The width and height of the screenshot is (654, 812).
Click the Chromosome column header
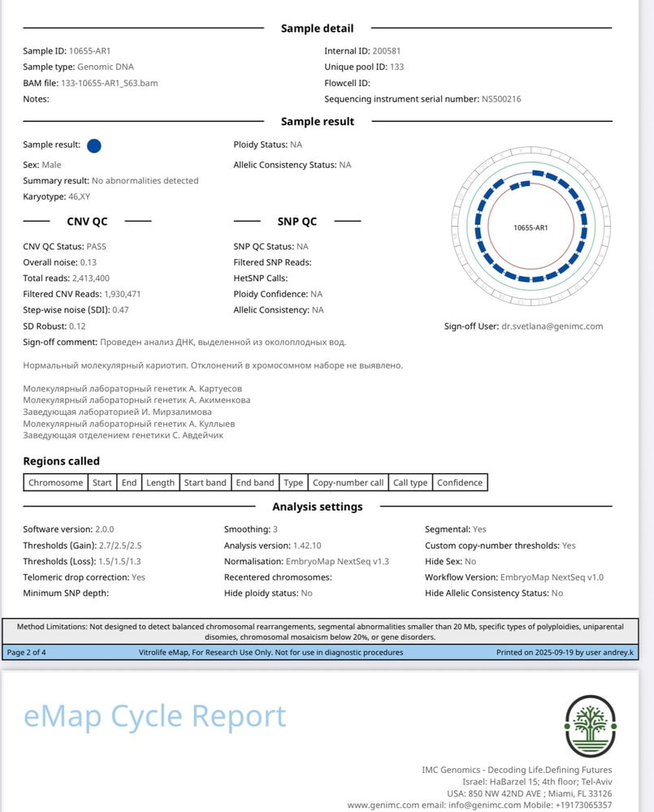[x=55, y=482]
